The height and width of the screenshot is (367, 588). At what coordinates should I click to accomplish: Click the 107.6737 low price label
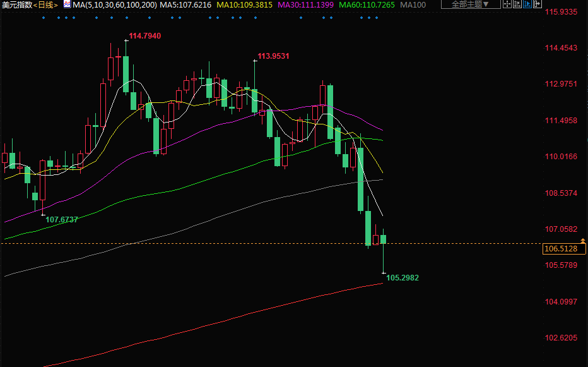pyautogui.click(x=62, y=219)
